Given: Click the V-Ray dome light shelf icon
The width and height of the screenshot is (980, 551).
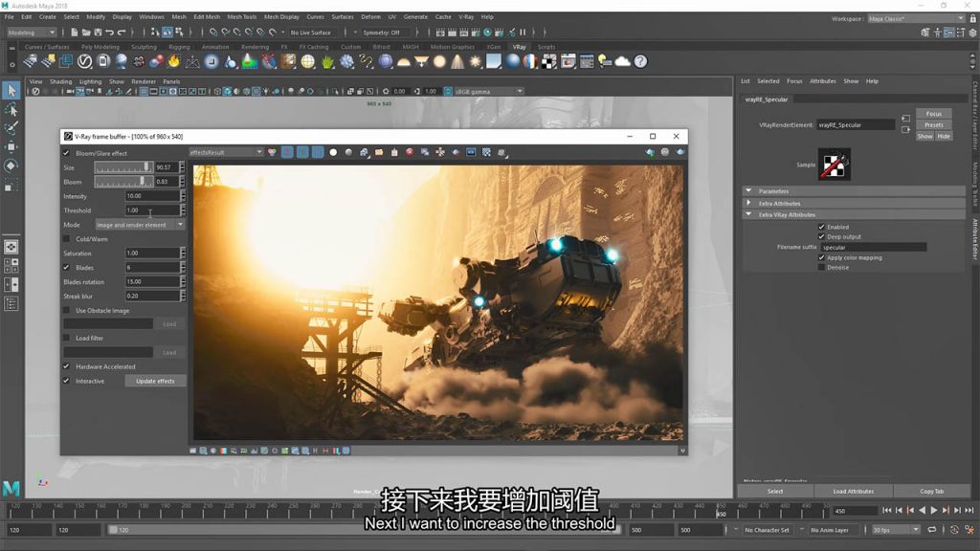Looking at the screenshot, I should click(x=404, y=61).
